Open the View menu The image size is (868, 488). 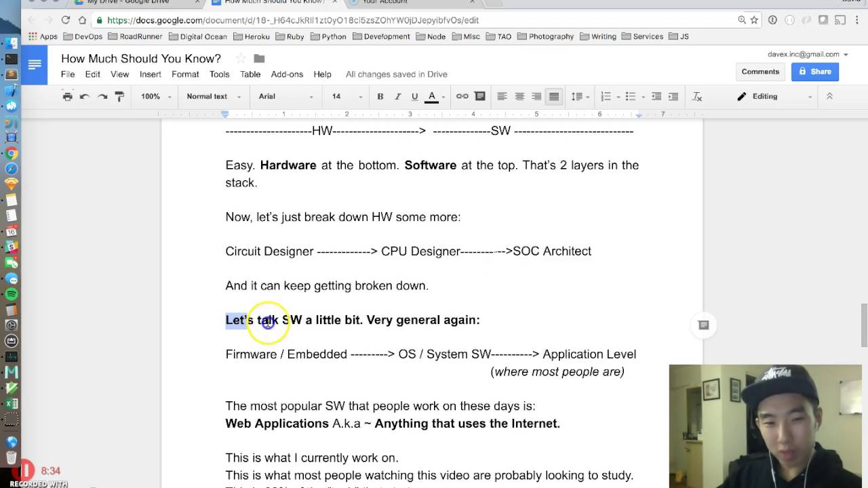point(120,74)
